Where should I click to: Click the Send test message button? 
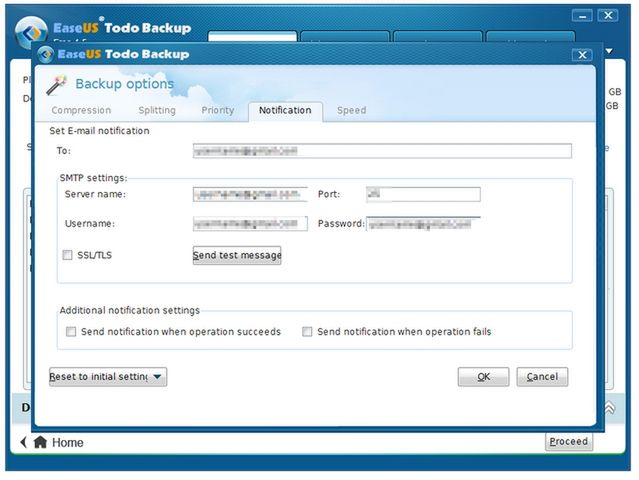(237, 255)
